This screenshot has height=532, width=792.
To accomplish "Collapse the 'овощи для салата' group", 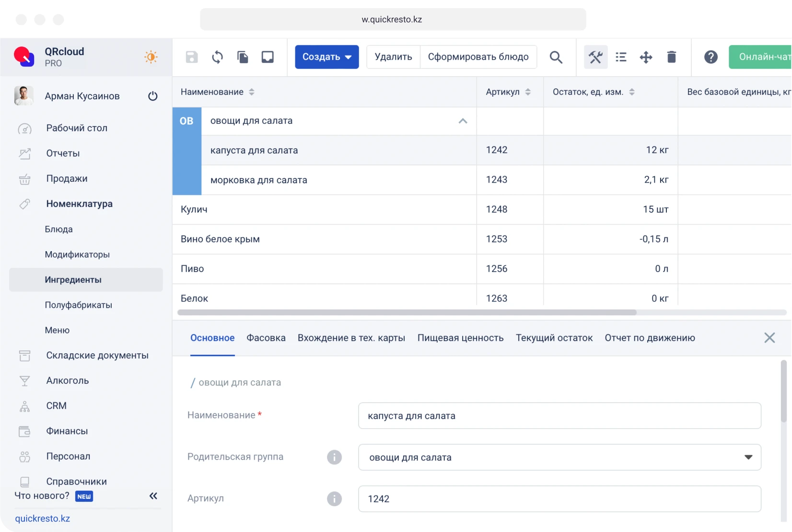I will point(462,121).
